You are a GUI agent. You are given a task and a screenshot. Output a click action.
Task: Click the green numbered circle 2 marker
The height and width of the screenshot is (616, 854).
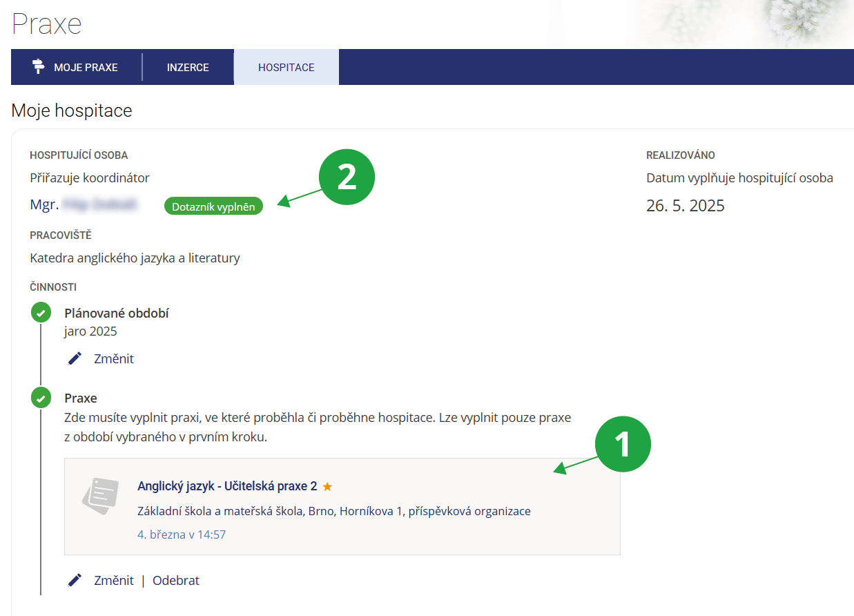(x=346, y=177)
